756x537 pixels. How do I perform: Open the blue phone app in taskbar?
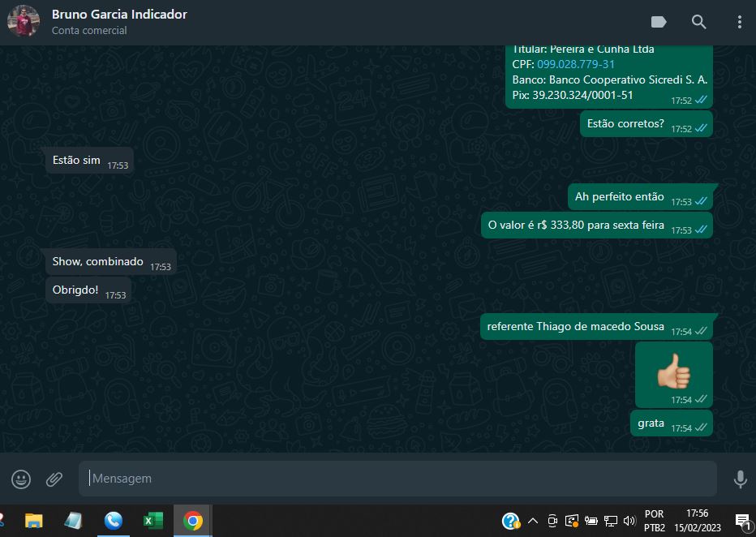[113, 521]
